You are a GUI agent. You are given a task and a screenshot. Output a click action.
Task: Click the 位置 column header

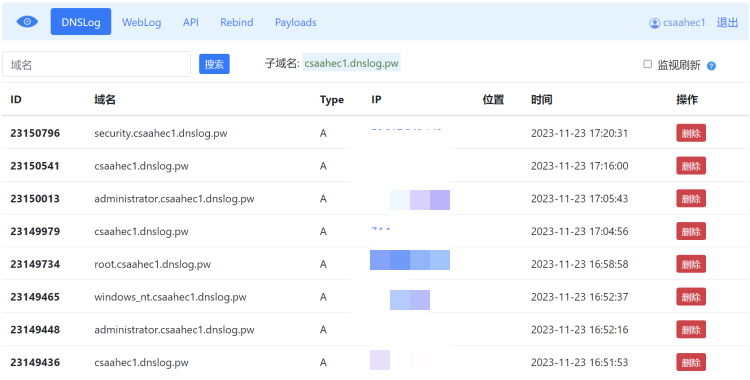[x=493, y=100]
